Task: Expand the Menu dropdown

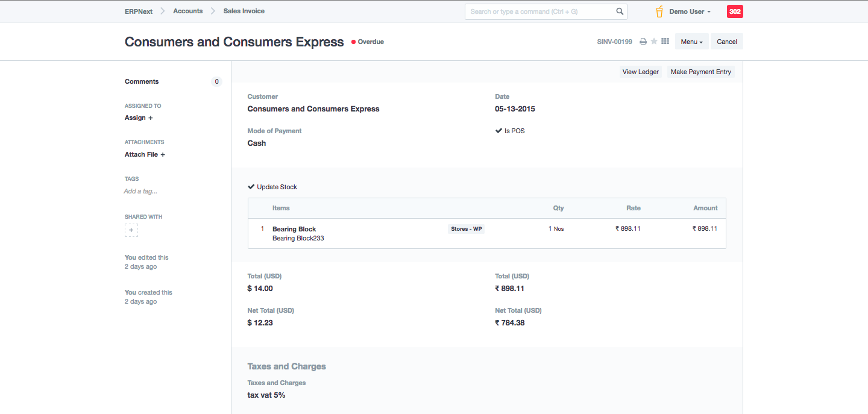Action: (691, 42)
